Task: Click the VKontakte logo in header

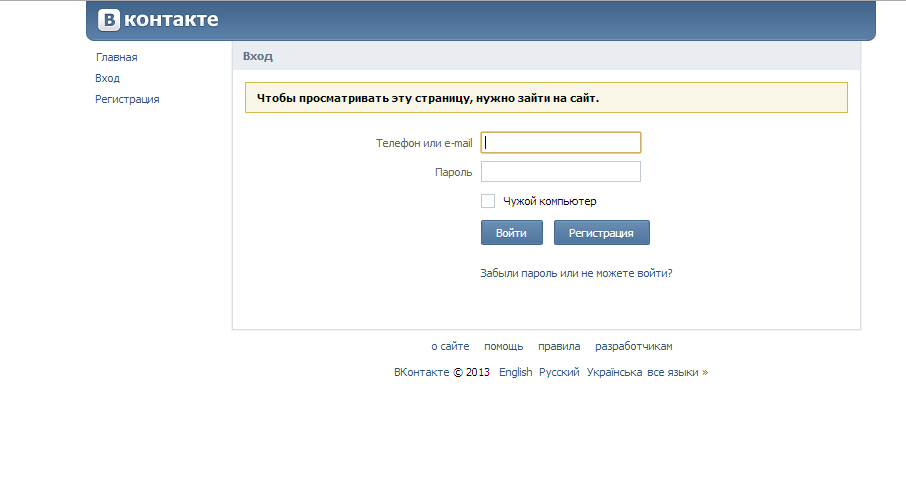Action: [158, 20]
